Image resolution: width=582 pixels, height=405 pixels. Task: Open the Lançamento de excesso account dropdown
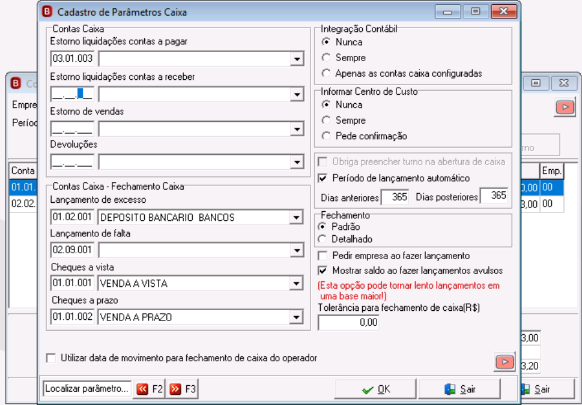[296, 218]
